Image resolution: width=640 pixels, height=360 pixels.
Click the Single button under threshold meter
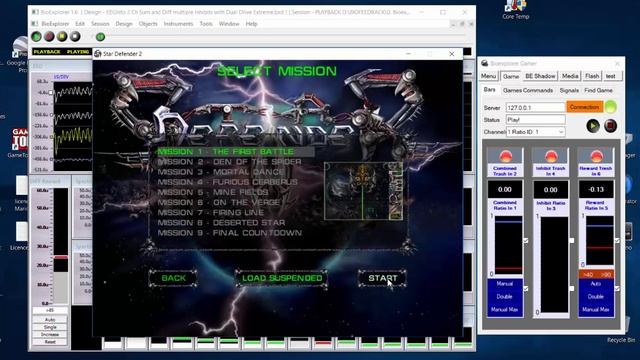click(x=50, y=327)
